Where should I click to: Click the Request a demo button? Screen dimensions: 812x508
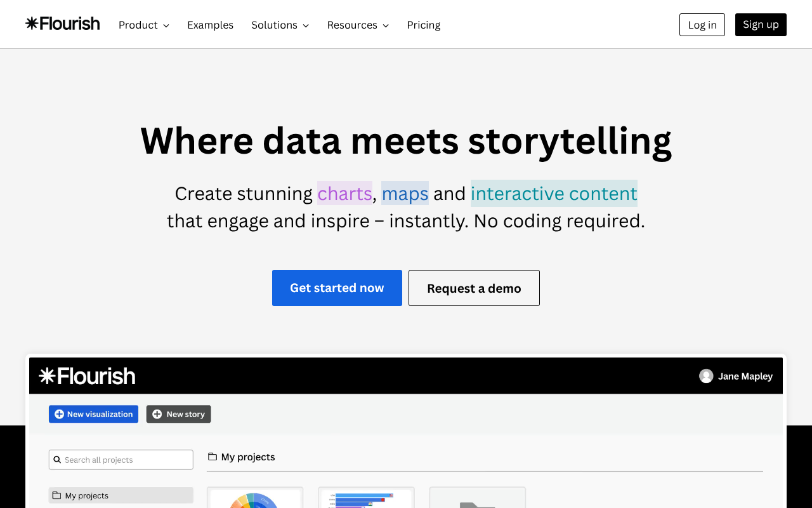point(474,288)
